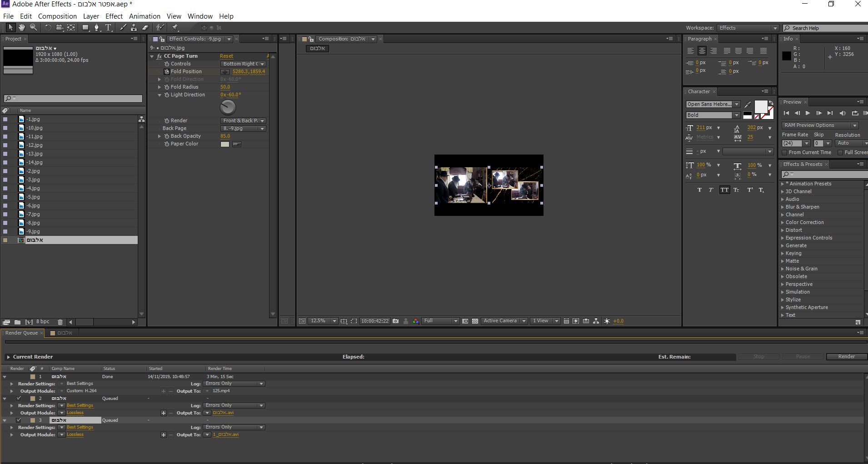
Task: Select the Hand tool
Action: (x=21, y=28)
